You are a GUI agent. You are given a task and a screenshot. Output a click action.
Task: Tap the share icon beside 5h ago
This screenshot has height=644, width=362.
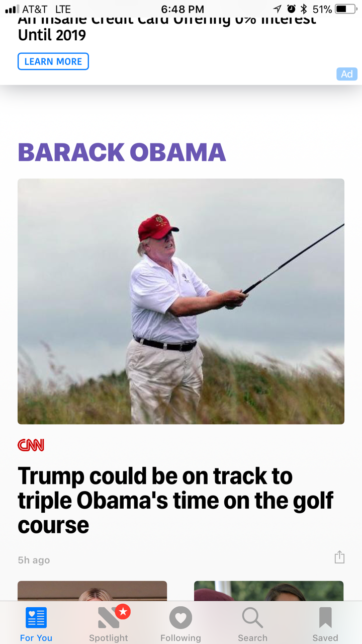pos(339,557)
